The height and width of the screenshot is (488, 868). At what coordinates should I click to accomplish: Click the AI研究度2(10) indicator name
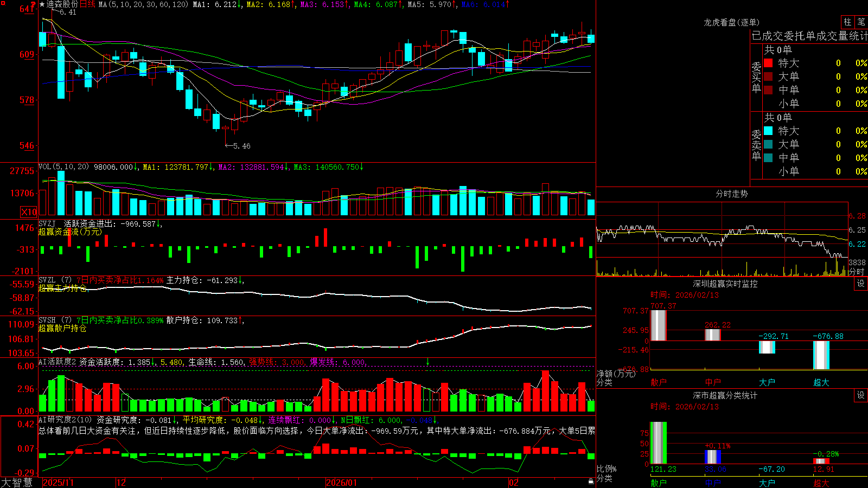coord(65,420)
